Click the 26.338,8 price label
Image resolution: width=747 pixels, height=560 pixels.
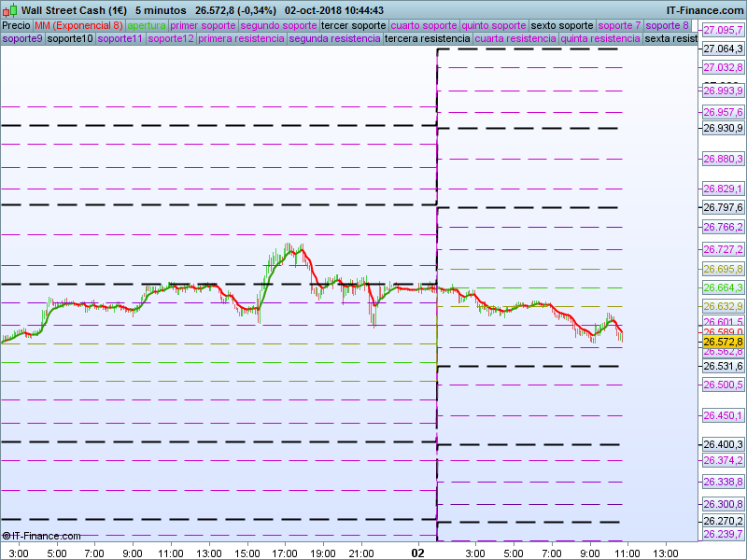coord(723,482)
